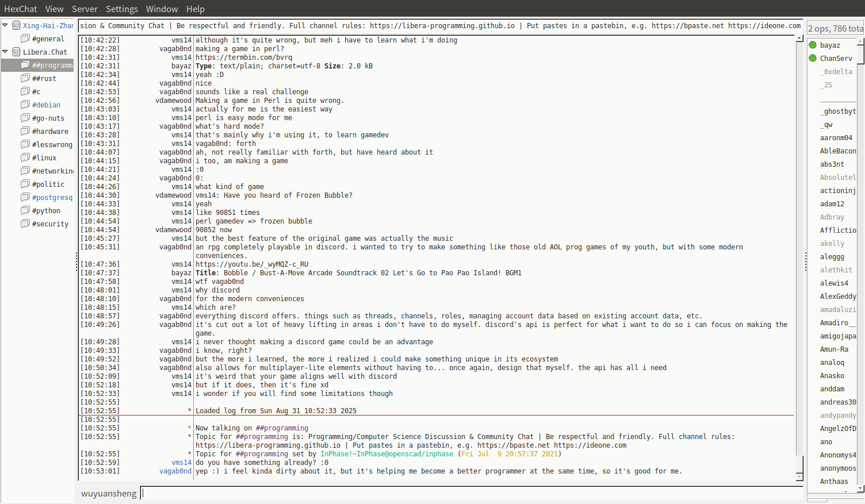
Task: Click the #postgresql channel icon
Action: (25, 197)
